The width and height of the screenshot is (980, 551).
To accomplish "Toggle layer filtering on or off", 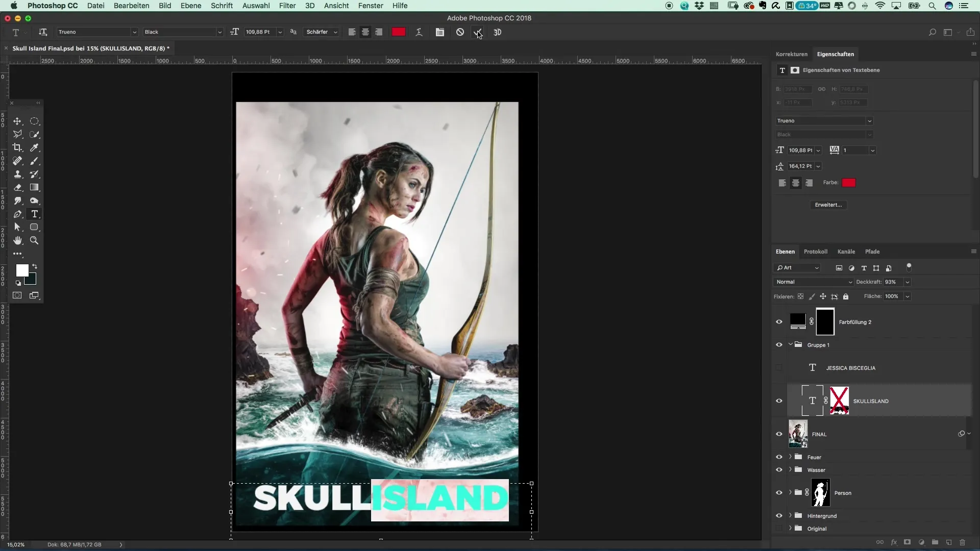I will [909, 267].
